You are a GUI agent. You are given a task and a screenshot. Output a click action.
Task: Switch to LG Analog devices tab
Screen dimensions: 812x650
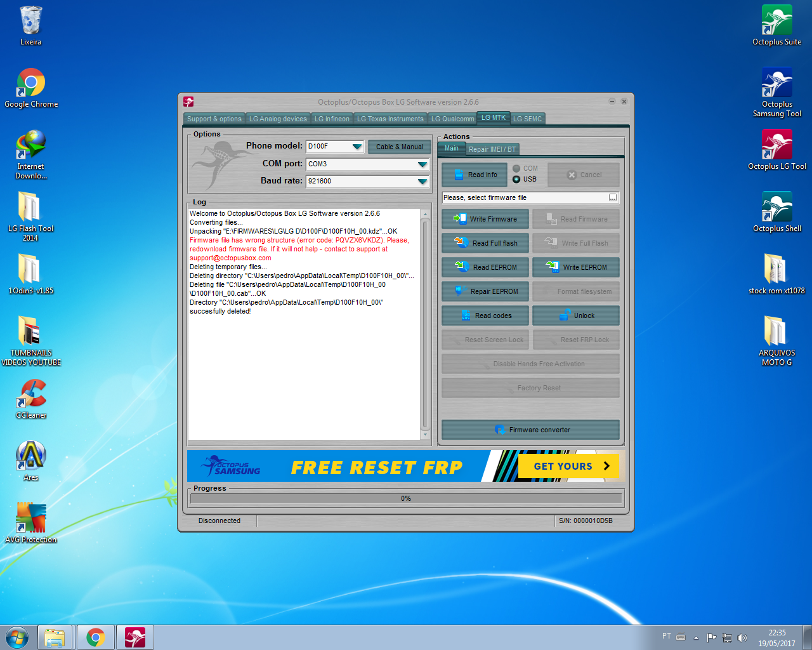pyautogui.click(x=278, y=119)
